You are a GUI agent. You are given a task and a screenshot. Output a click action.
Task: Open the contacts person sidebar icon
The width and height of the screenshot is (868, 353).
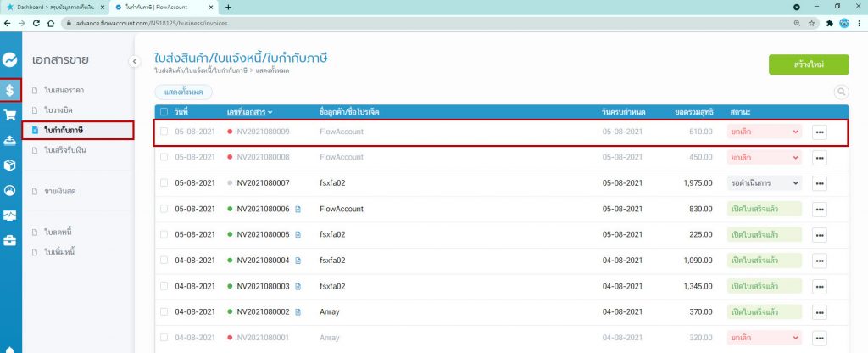(x=10, y=191)
